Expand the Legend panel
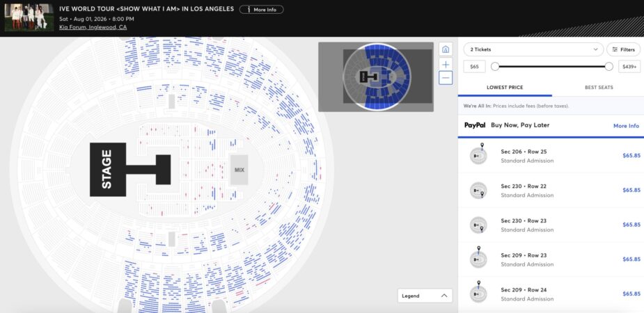Viewport: 644px width, 313px height. [425, 296]
